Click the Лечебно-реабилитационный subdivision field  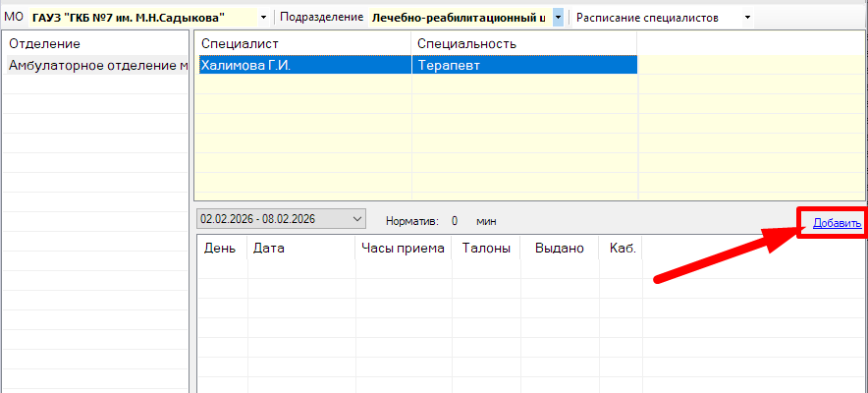click(x=458, y=18)
